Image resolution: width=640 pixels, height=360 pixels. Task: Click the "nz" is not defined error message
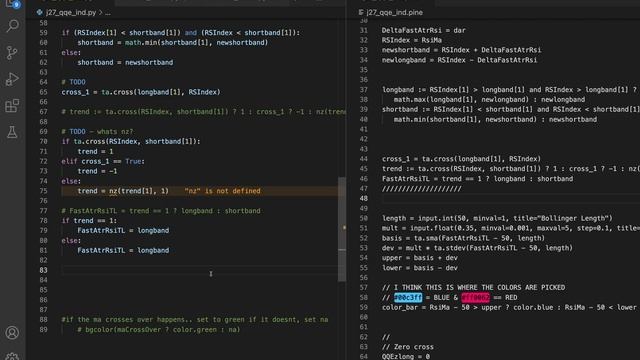click(222, 191)
